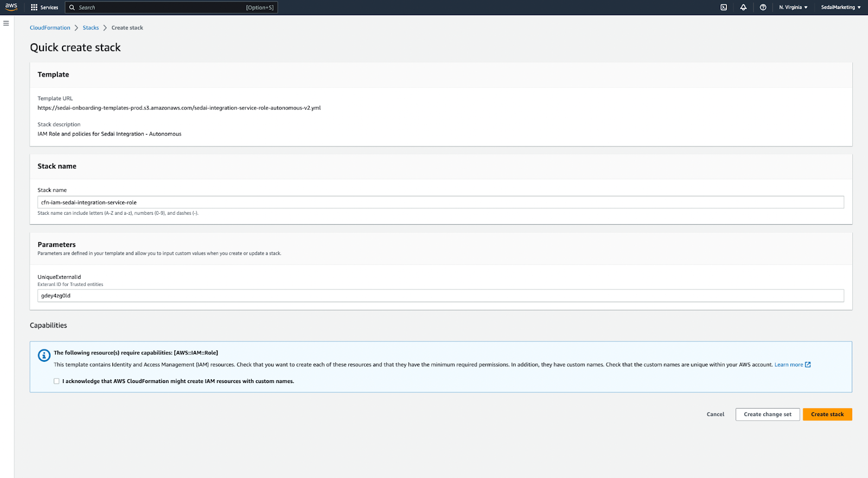Open the SedaiMarketing account dropdown
Viewport: 868px width, 478px height.
[840, 8]
